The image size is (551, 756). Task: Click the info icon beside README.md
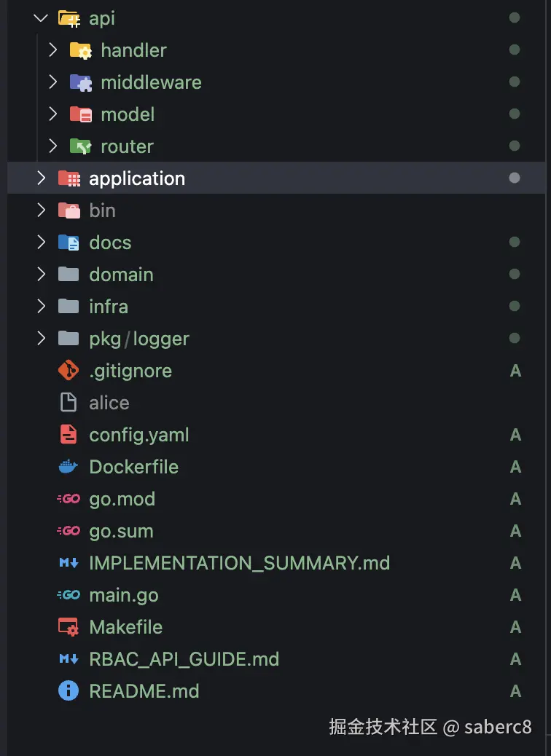click(x=68, y=691)
